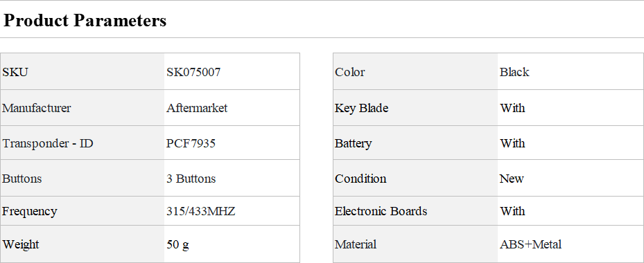Select the 315/433MHZ frequency value
The image size is (644, 263).
201,211
